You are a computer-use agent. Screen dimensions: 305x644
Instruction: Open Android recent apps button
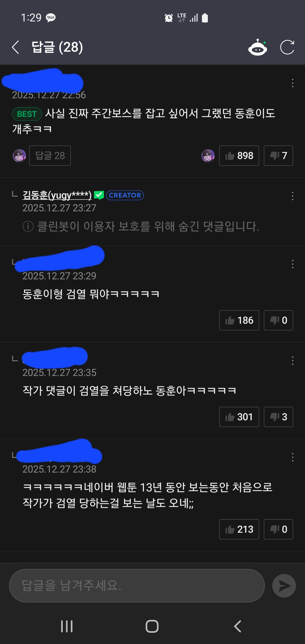coord(67,626)
